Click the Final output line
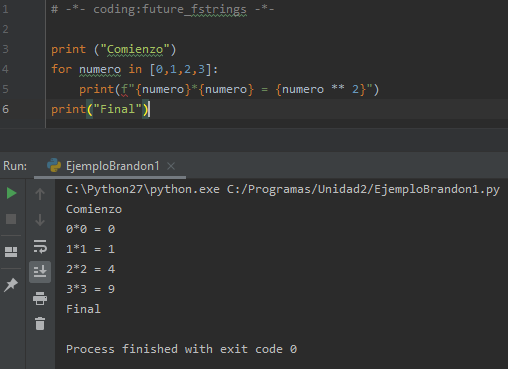The image size is (508, 369). 83,309
